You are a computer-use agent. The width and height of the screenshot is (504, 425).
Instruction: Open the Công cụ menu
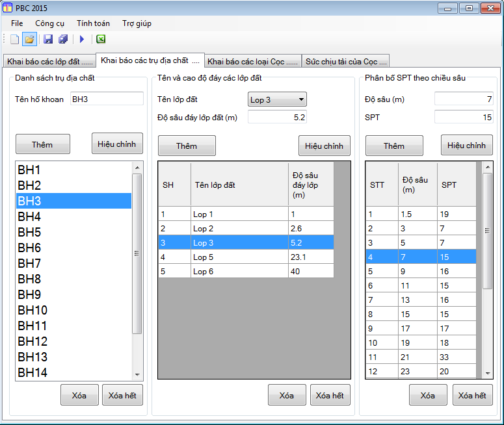[50, 23]
